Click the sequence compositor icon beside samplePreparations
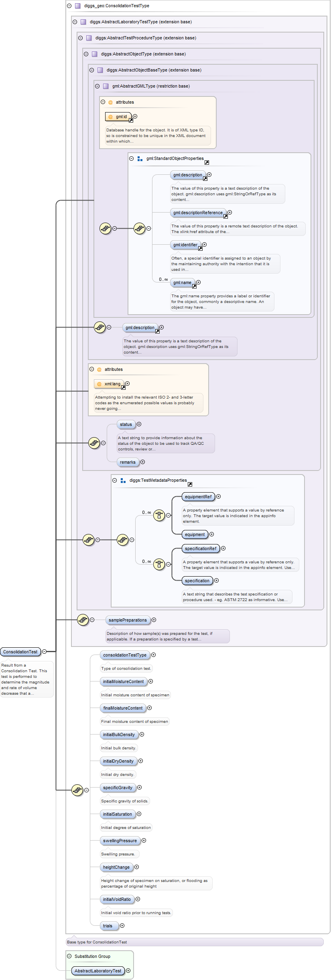This screenshot has height=980, width=331. click(83, 620)
